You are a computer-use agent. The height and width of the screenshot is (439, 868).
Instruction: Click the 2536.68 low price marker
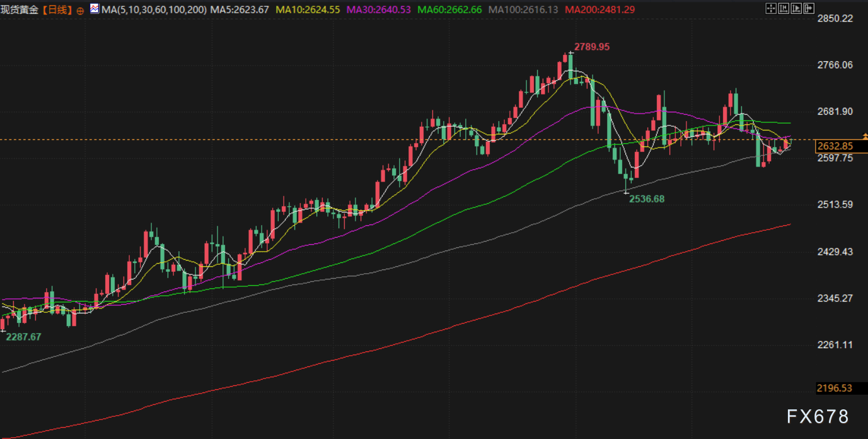pyautogui.click(x=647, y=199)
